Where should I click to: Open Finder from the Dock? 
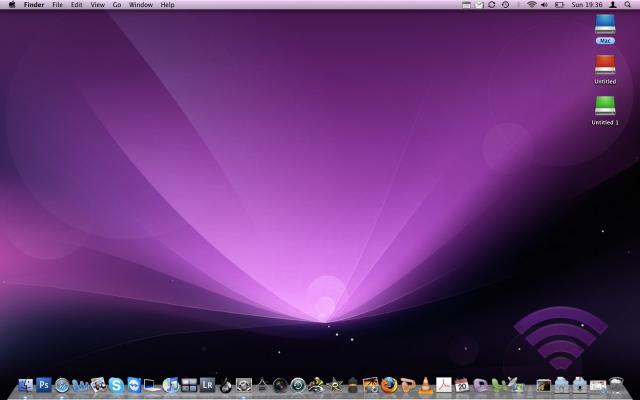point(26,385)
